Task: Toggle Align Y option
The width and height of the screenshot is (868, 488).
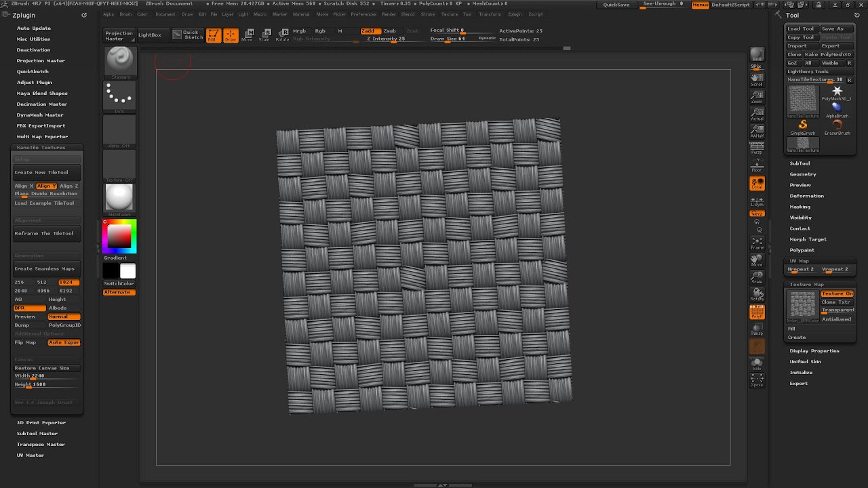Action: [x=47, y=186]
